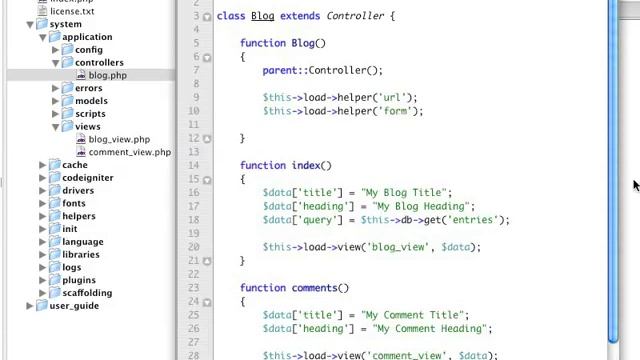Click the license.txt file icon
This screenshot has width=640, height=360.
click(42, 11)
